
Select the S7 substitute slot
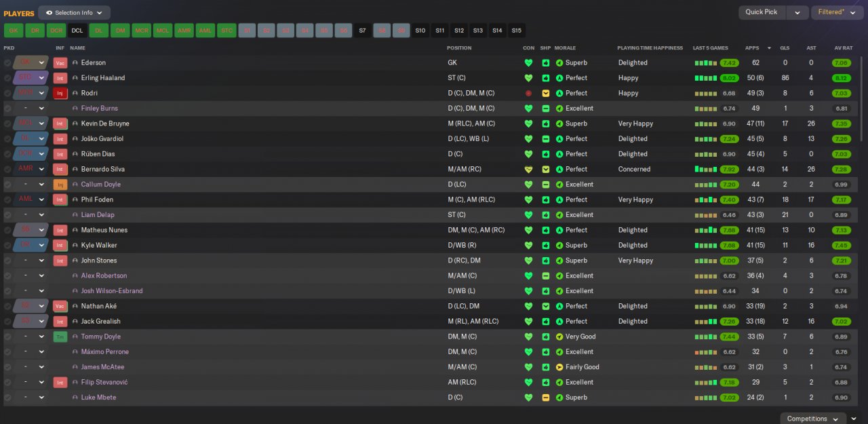point(362,31)
